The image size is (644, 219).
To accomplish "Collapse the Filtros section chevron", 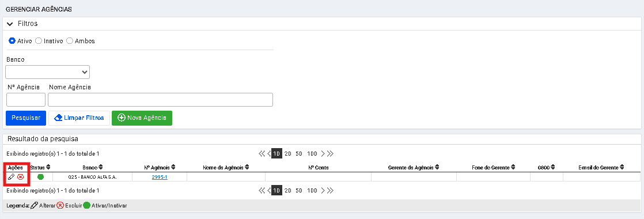I will 10,24.
